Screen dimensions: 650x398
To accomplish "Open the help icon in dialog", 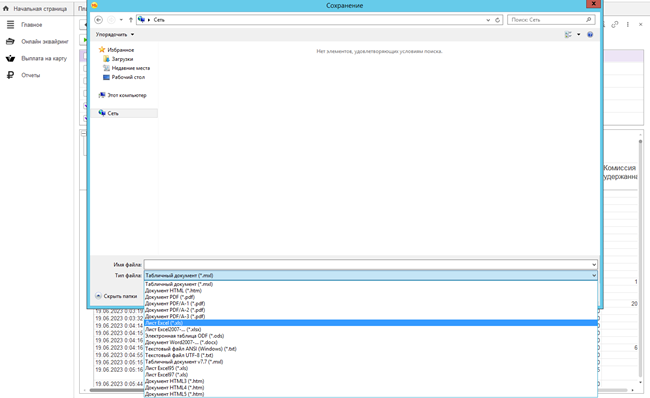I will click(590, 34).
